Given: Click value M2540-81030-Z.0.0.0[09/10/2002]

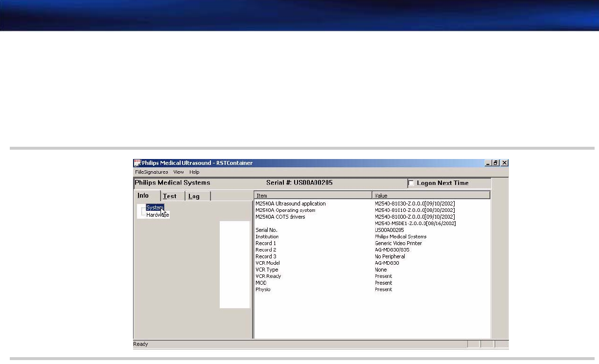Looking at the screenshot, I should point(415,204).
